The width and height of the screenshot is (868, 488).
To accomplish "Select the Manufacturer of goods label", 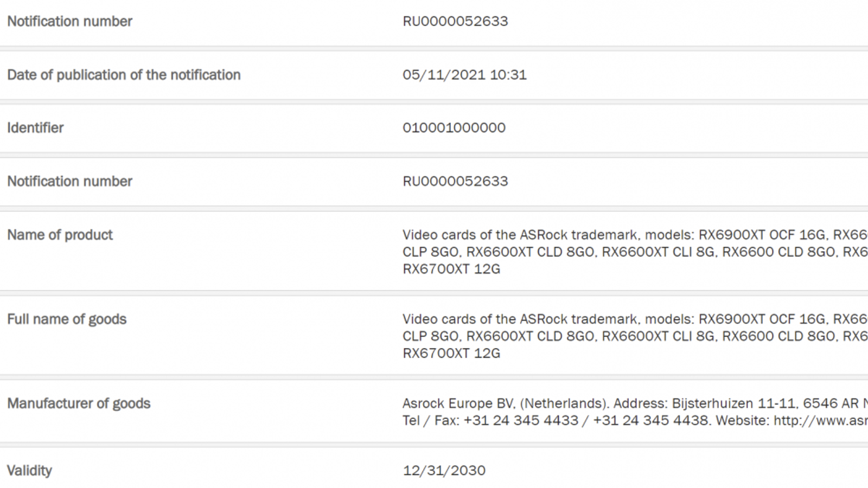I will [x=79, y=403].
